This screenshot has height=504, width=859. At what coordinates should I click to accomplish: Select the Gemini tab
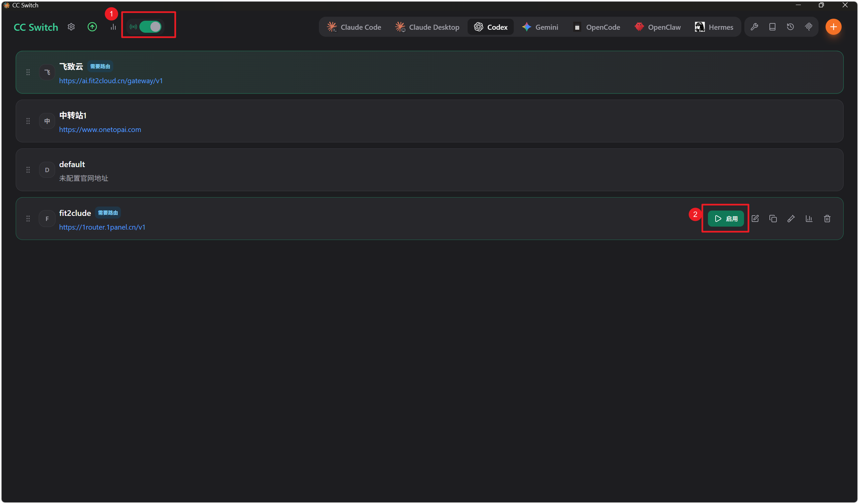pos(540,27)
